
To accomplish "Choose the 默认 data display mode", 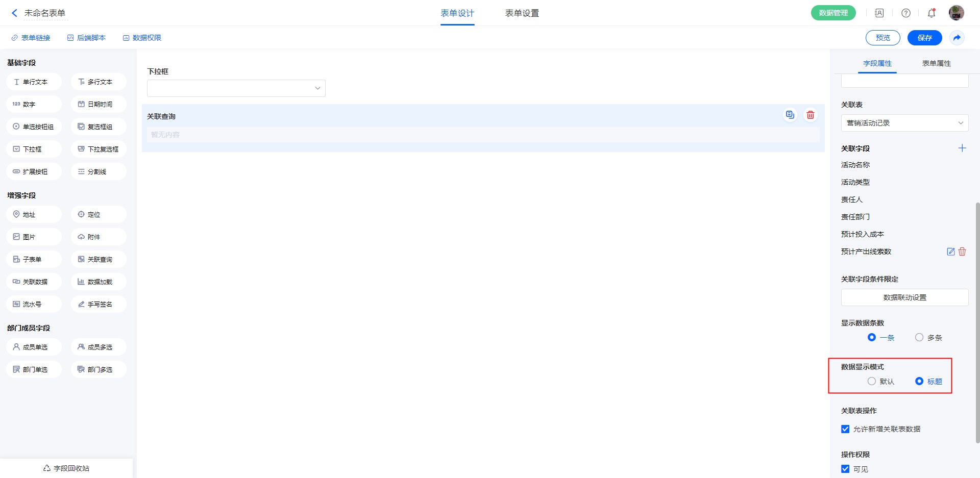I will tap(872, 382).
